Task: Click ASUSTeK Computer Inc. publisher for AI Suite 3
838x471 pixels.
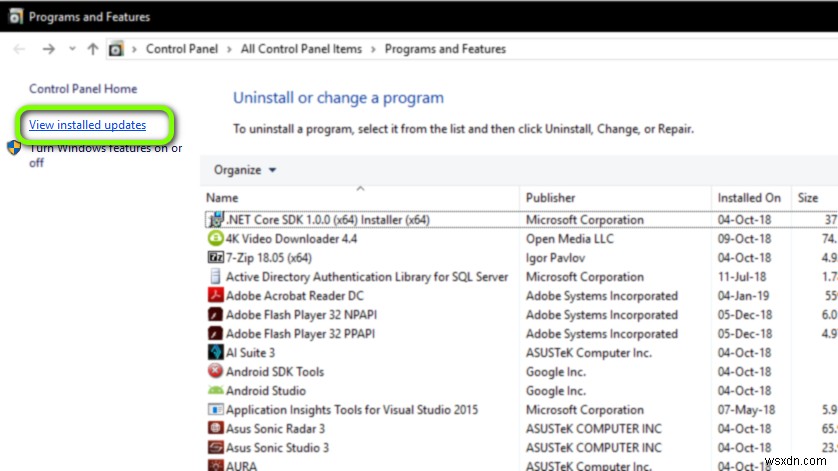Action: pos(588,353)
